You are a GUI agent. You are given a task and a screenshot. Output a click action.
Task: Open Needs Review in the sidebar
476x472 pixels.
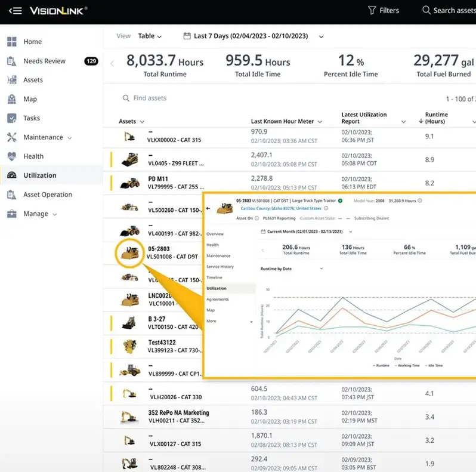pyautogui.click(x=44, y=61)
